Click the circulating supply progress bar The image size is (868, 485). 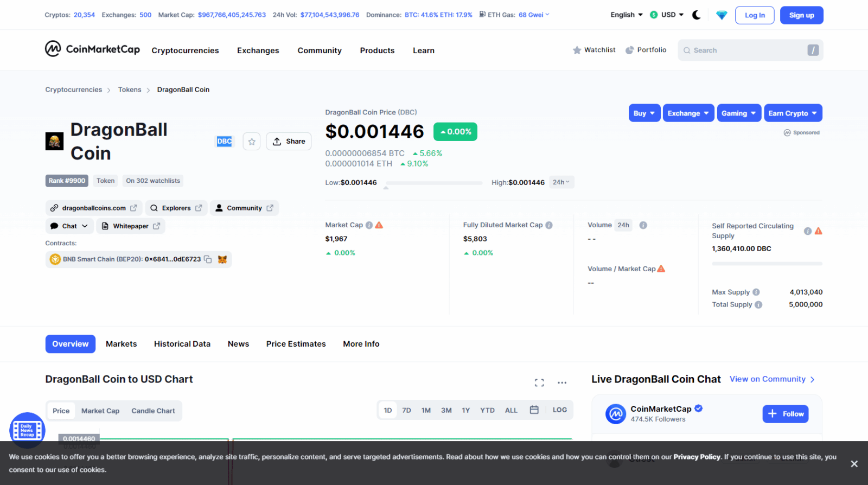point(767,264)
